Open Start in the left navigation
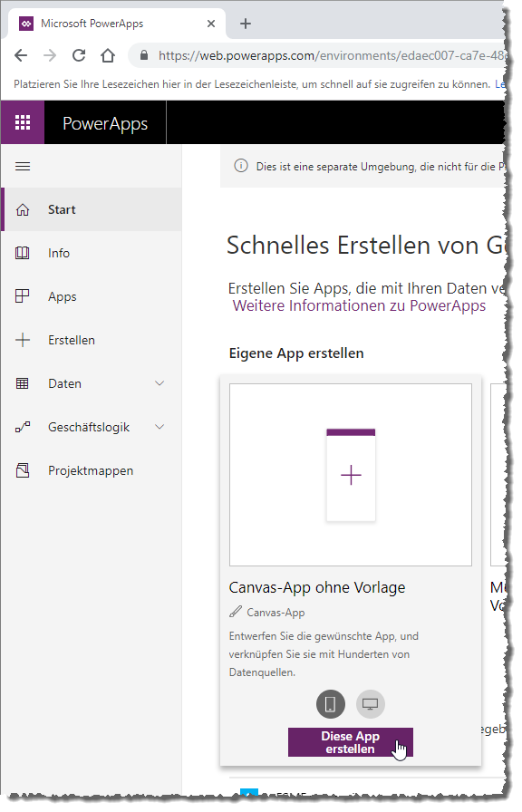This screenshot has height=812, width=522. coord(92,209)
